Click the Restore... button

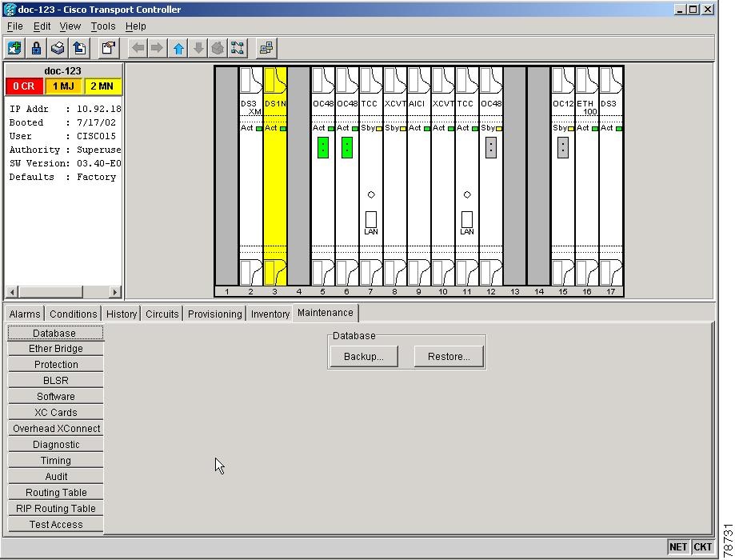449,357
